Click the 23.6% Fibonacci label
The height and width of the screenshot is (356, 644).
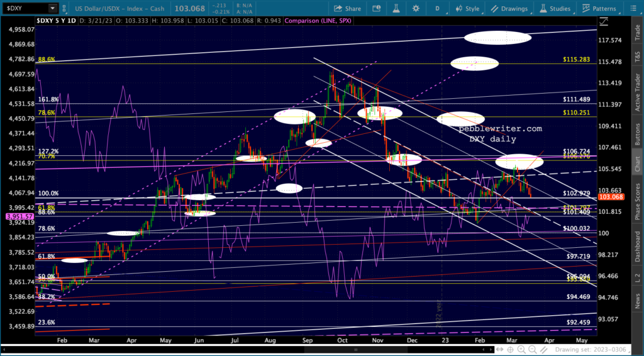(47, 322)
